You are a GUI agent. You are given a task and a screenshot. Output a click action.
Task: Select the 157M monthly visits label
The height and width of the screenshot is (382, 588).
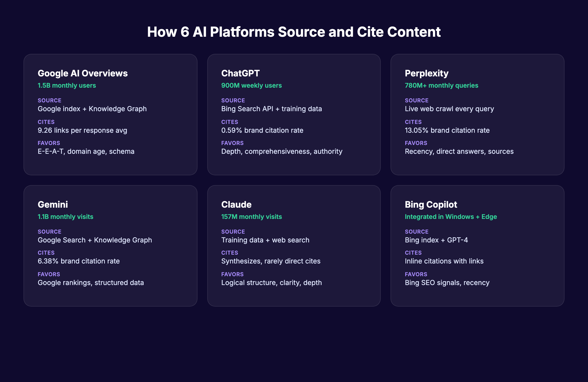251,216
